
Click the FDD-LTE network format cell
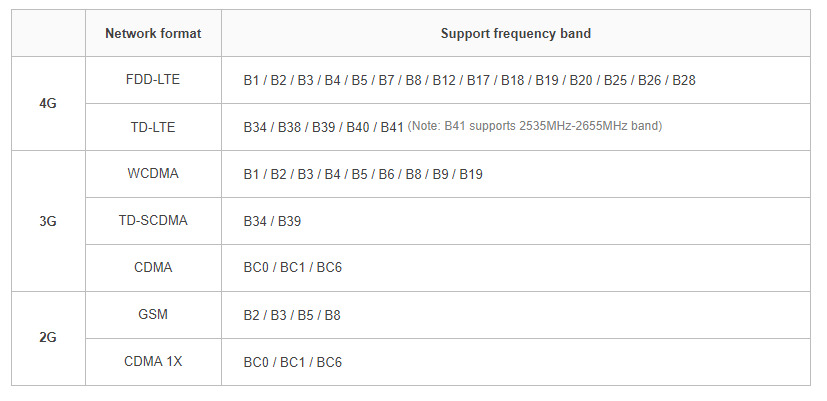(x=153, y=80)
